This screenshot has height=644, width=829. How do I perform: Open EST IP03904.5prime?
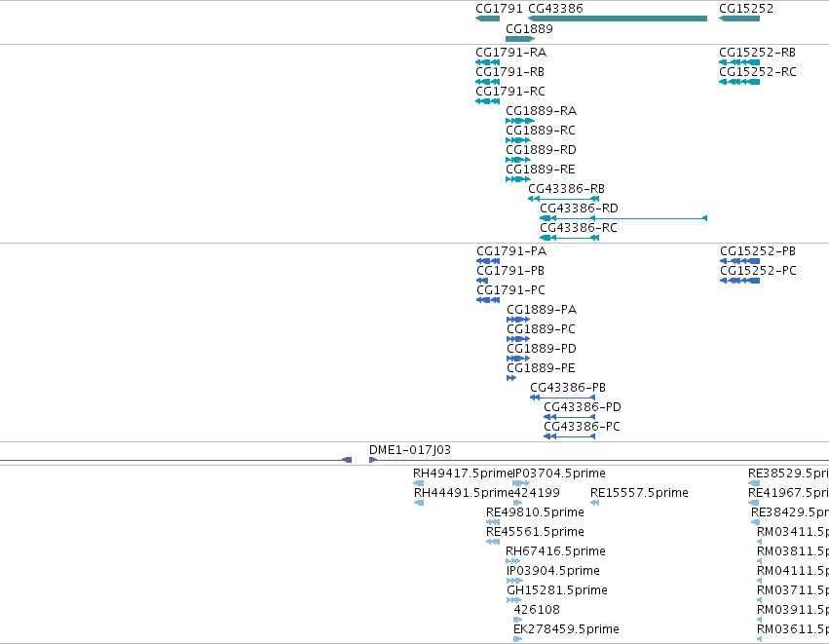click(553, 572)
